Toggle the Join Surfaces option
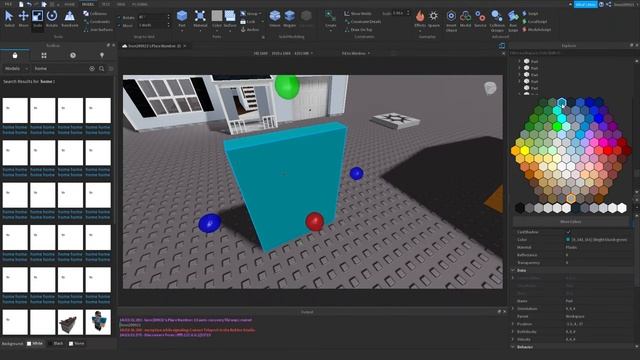The width and height of the screenshot is (640, 360). pos(98,29)
